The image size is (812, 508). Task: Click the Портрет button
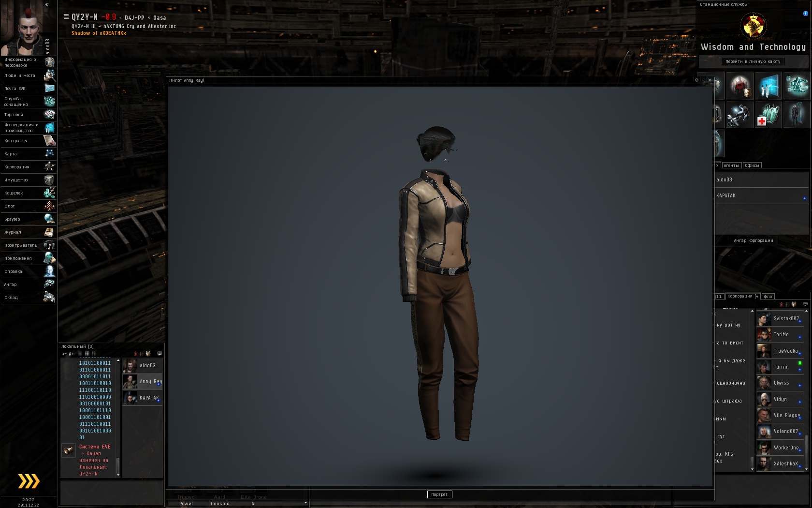point(439,494)
